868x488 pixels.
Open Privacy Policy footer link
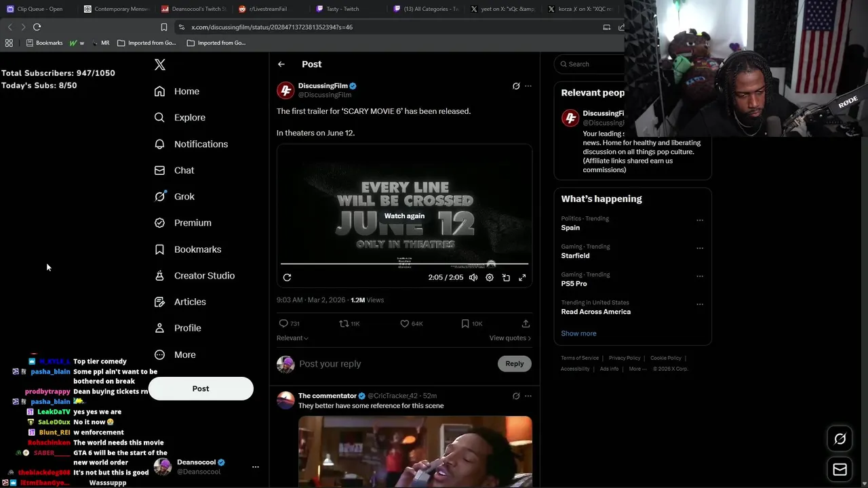click(625, 358)
